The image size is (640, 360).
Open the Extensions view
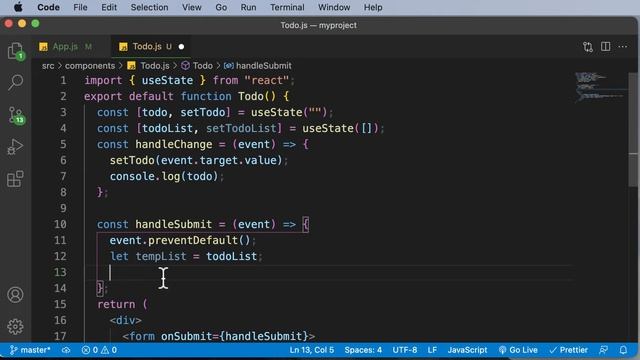coord(16,179)
